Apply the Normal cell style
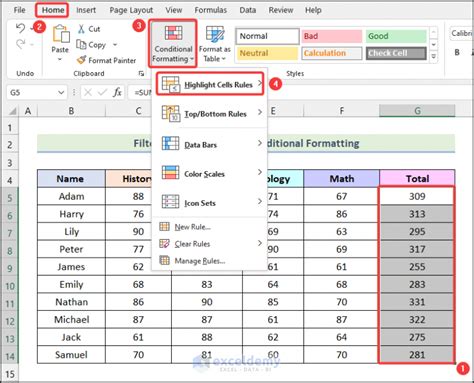Image resolution: width=474 pixels, height=383 pixels. point(268,36)
